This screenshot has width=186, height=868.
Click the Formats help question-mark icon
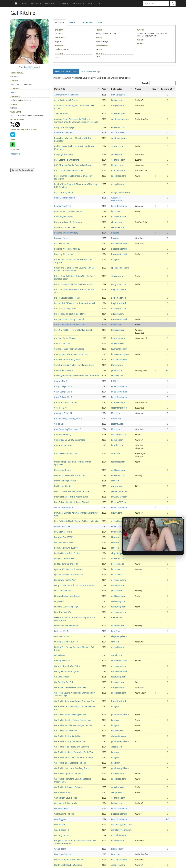171,89
